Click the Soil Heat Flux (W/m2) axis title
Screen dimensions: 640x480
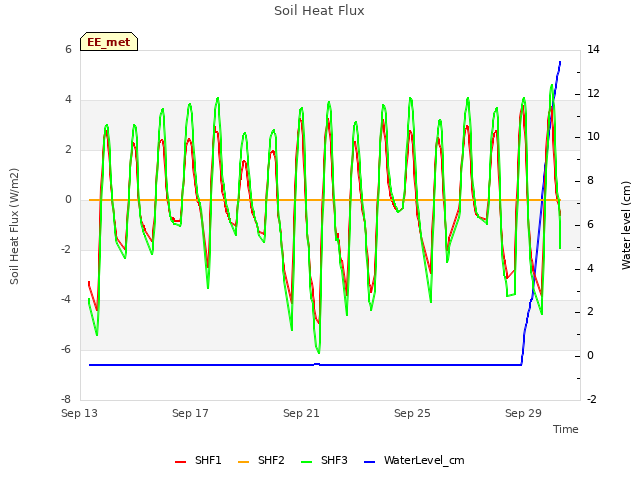click(x=14, y=226)
